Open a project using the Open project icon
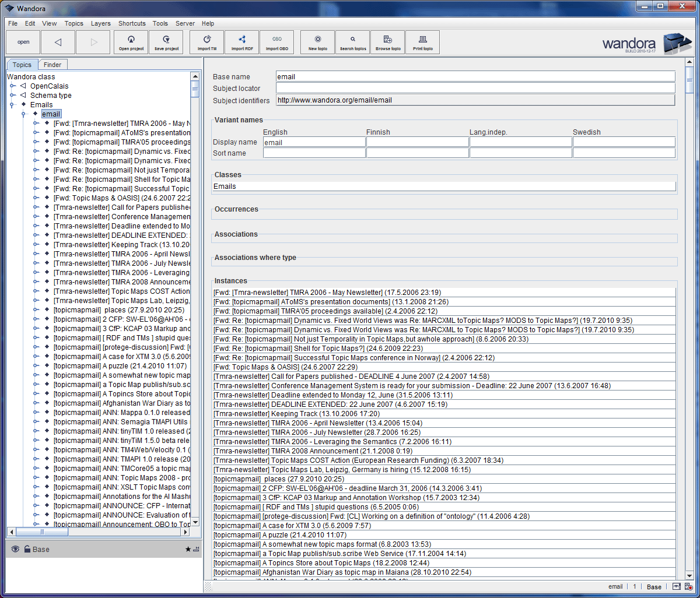The image size is (700, 598). click(x=131, y=42)
